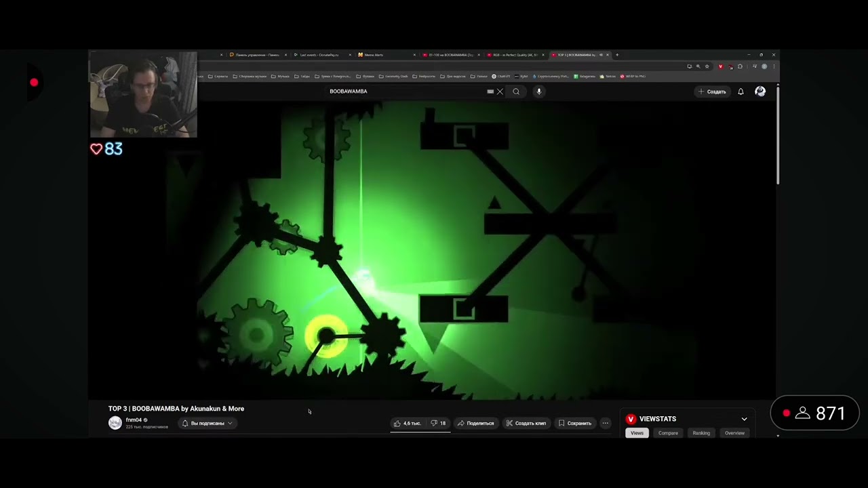This screenshot has height=488, width=868.
Task: Open the "Музыка" bookmarks folder
Action: click(280, 77)
